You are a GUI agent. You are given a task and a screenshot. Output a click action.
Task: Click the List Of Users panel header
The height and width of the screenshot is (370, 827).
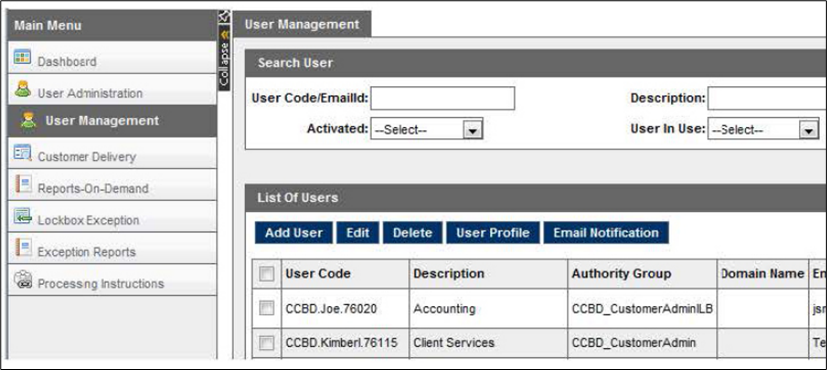536,198
